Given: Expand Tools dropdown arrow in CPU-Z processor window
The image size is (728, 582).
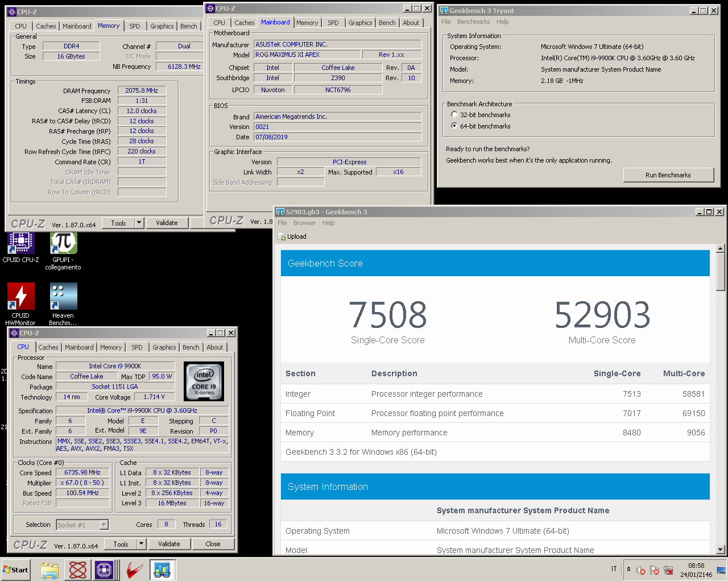Looking at the screenshot, I should pos(141,544).
